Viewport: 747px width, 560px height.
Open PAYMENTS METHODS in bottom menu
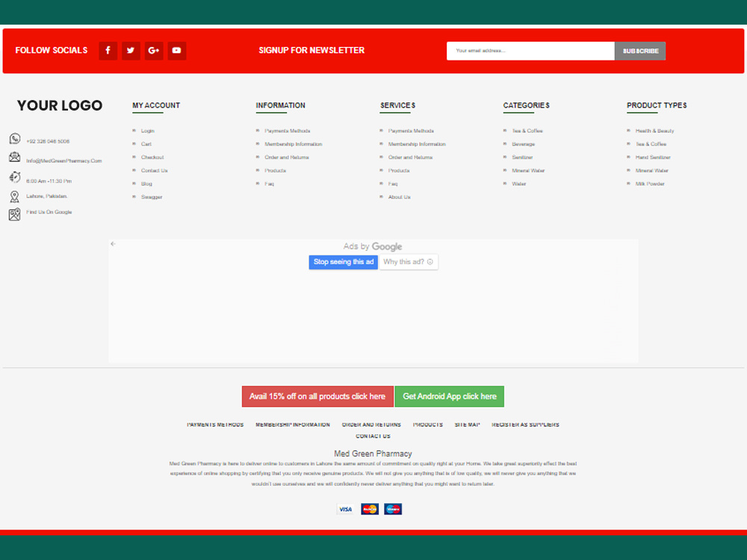click(215, 425)
